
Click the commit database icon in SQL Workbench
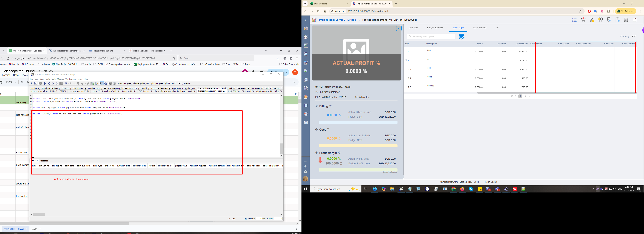pyautogui.click(x=92, y=83)
